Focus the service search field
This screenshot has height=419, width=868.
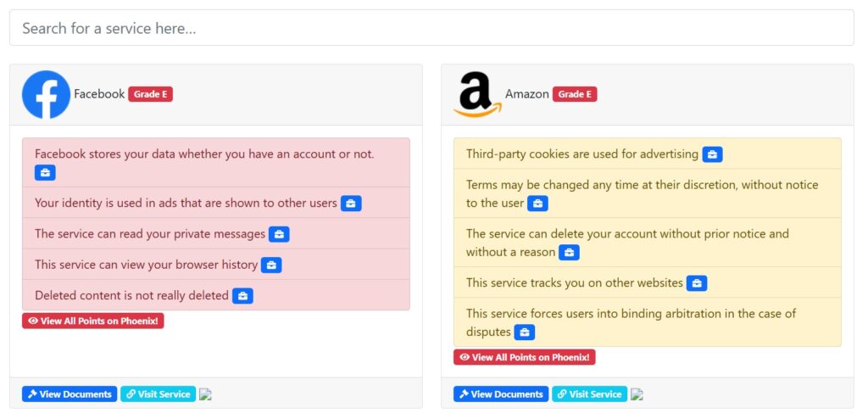point(431,28)
